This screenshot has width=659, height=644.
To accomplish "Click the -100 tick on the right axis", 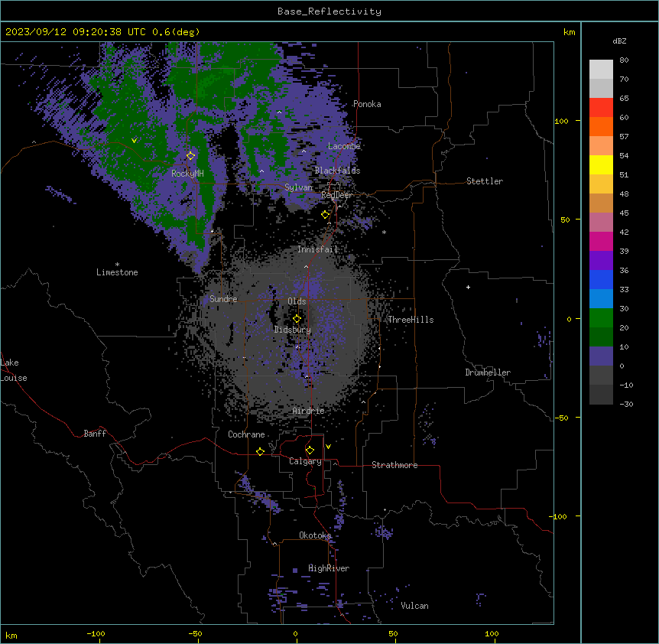I will coord(559,516).
